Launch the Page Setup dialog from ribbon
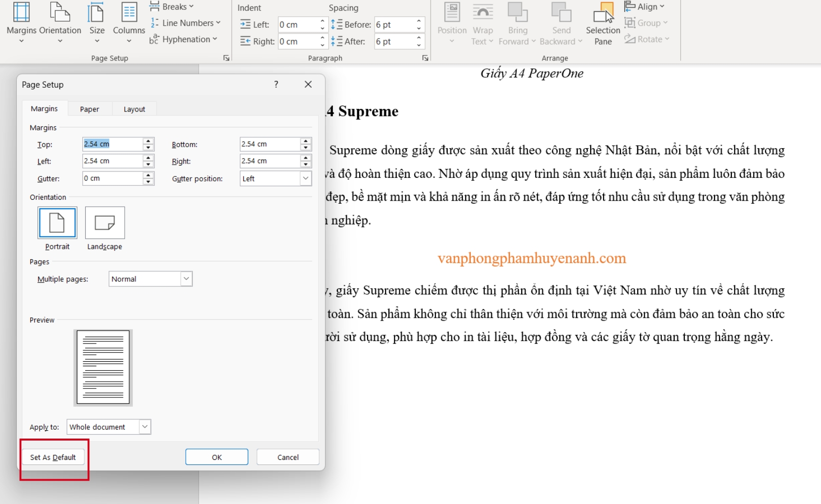 pos(226,58)
